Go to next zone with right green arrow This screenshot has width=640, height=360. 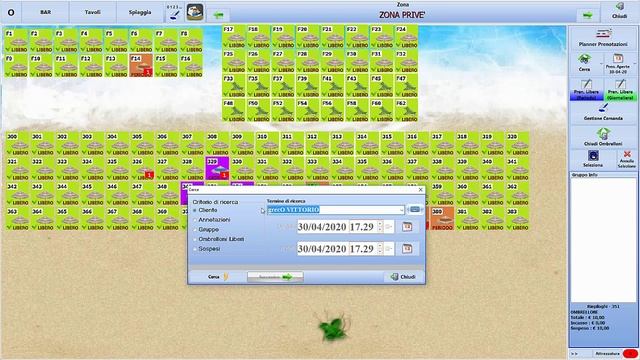[x=587, y=16]
